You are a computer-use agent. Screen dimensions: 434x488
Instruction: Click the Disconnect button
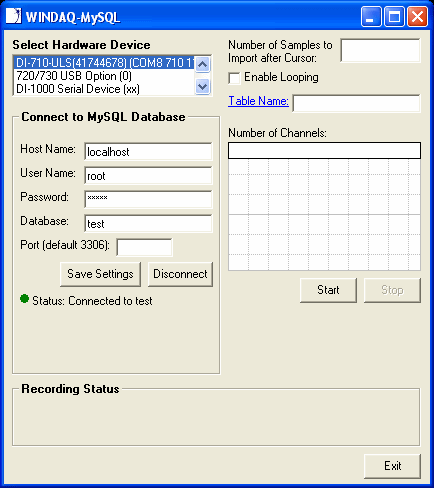180,274
